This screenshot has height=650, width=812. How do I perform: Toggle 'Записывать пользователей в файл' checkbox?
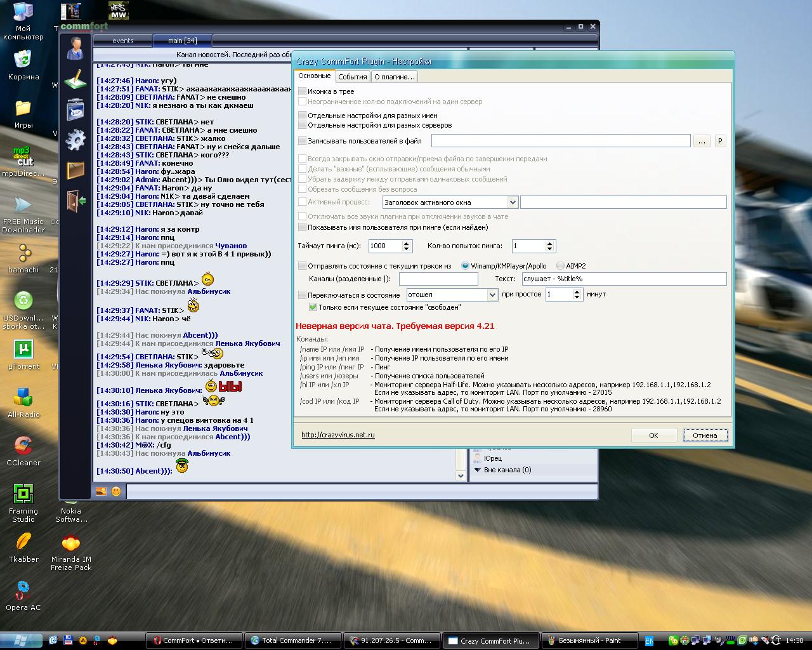click(303, 141)
